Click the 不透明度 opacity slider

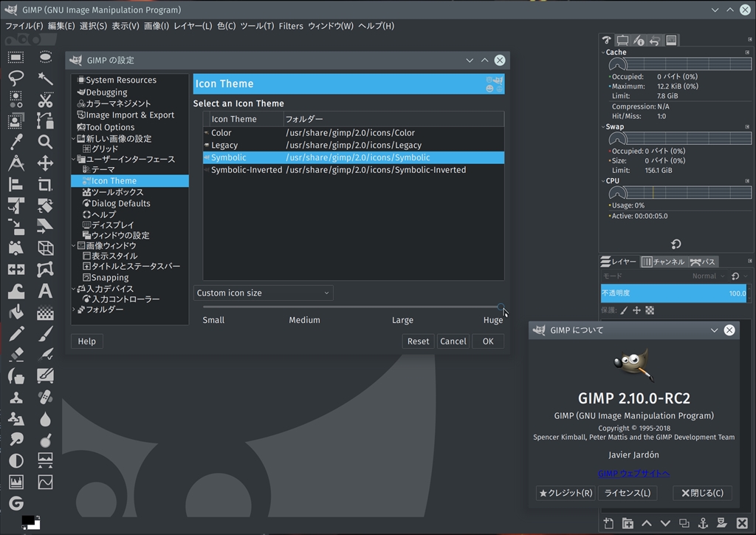click(x=673, y=293)
